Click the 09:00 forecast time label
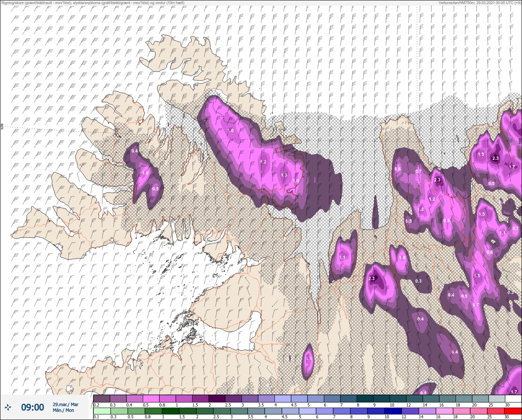522x420 pixels. 33,407
